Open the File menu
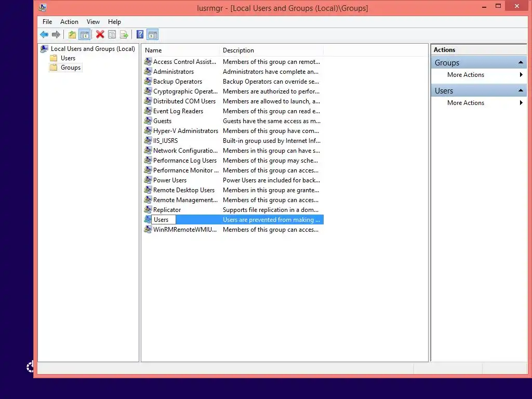532x399 pixels. 47,22
